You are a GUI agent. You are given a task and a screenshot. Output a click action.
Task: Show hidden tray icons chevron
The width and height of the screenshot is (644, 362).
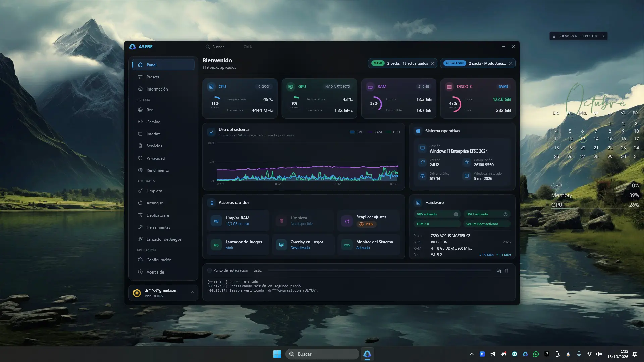472,354
